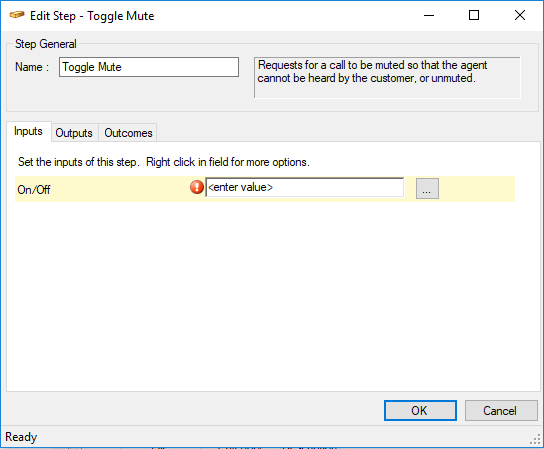Click the Edit Step window icon in title bar
Viewport: 544px width, 449px height.
click(17, 15)
